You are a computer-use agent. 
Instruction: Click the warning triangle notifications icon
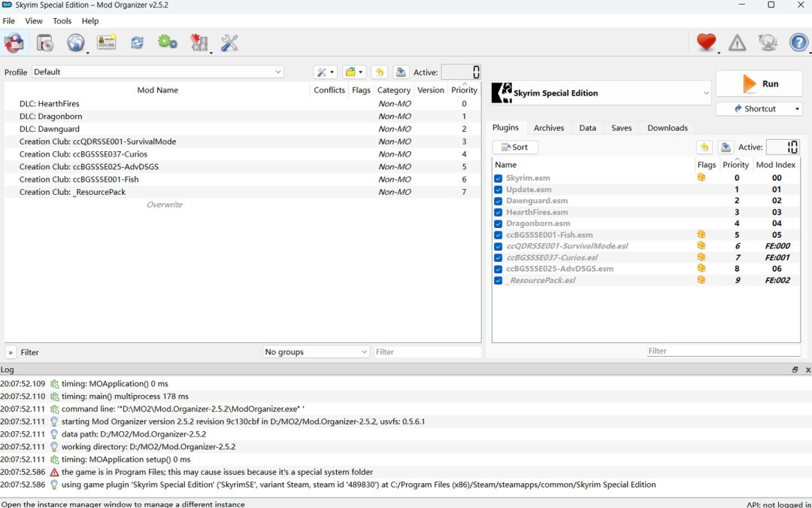[x=737, y=42]
